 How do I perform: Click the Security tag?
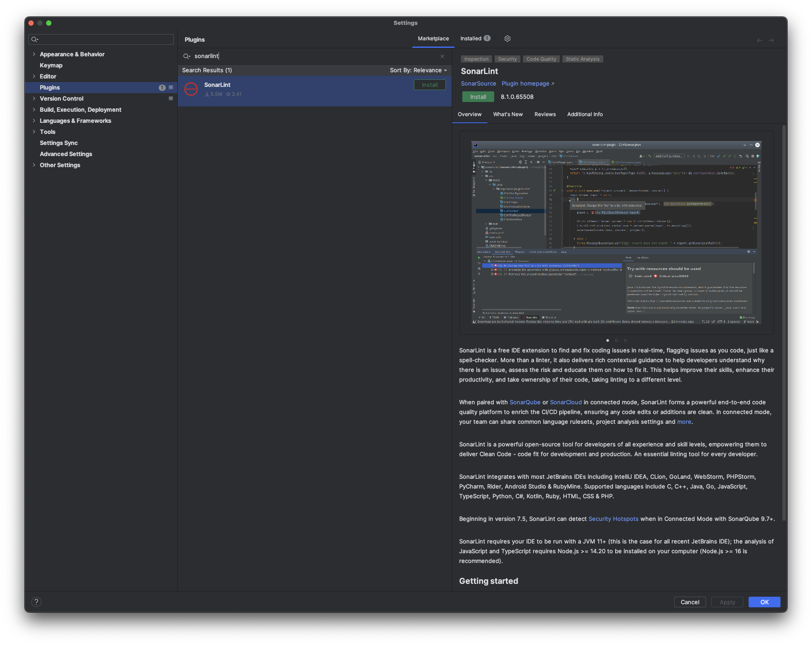[x=507, y=59]
